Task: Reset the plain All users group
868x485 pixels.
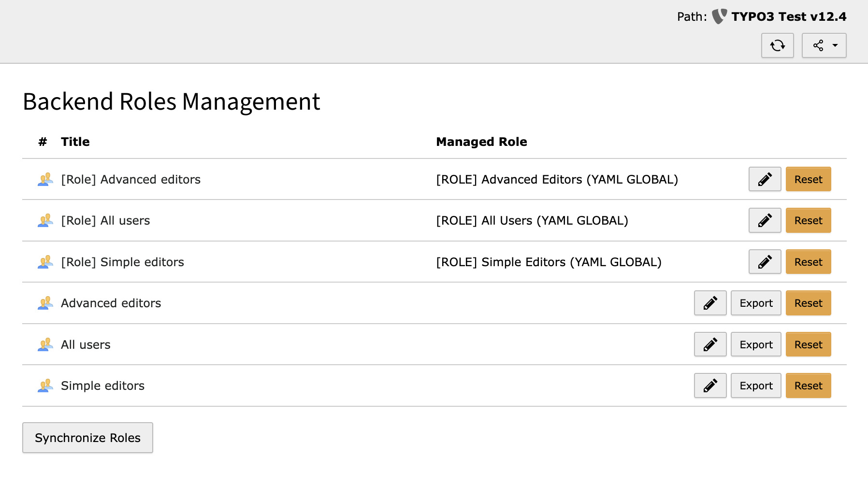Action: tap(808, 344)
